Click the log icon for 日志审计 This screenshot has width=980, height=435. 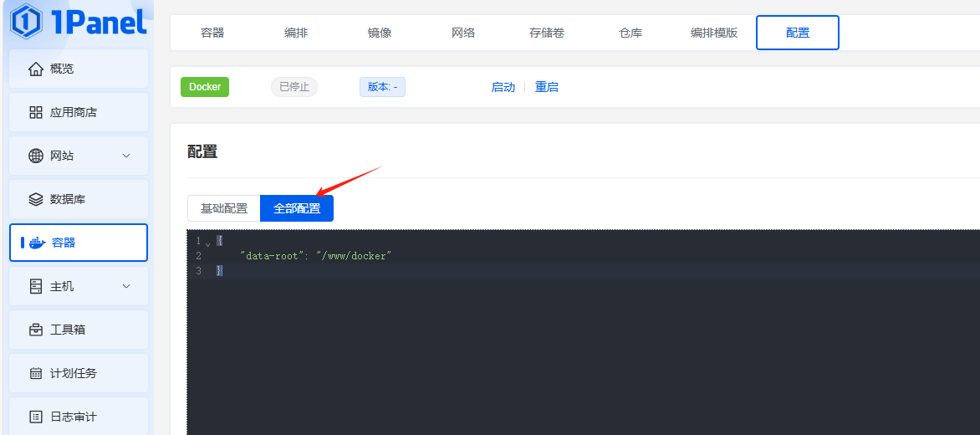(35, 417)
